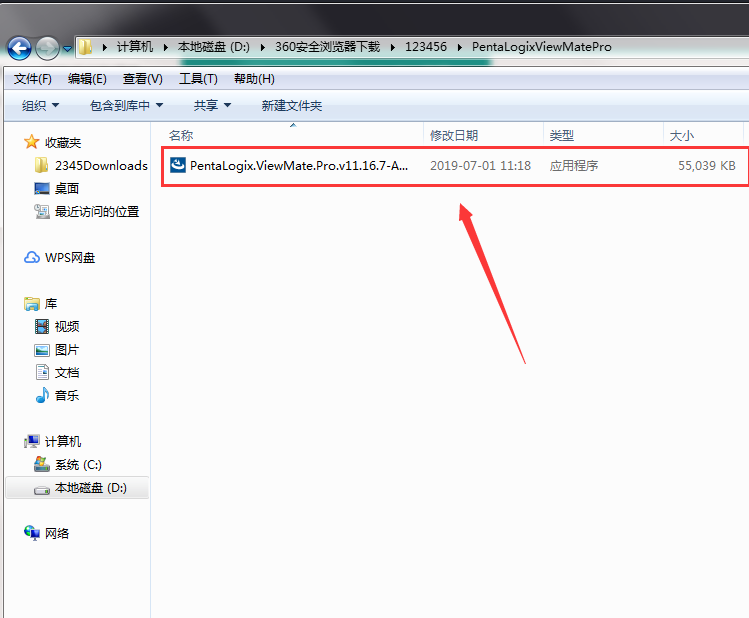Image resolution: width=749 pixels, height=618 pixels.
Task: Open 最近访问的位置 in the sidebar
Action: pyautogui.click(x=97, y=212)
